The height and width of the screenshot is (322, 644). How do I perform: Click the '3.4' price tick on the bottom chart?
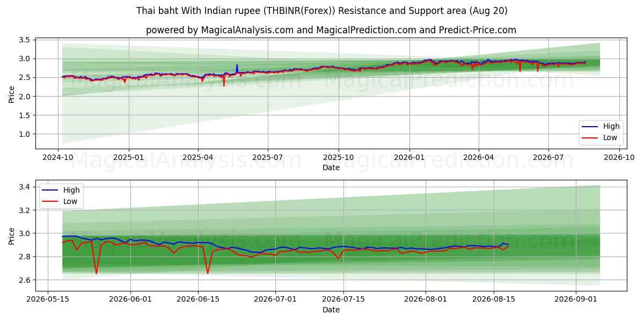click(24, 187)
